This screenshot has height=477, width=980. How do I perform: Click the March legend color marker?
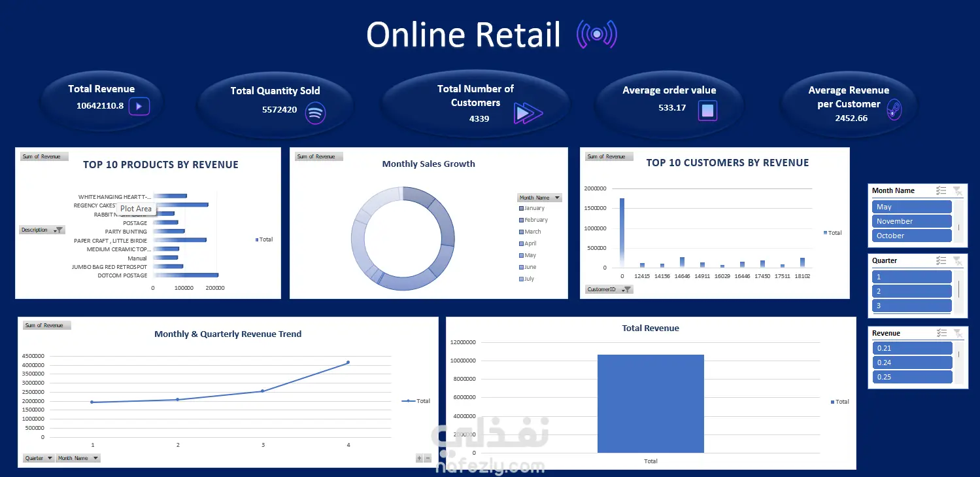521,232
